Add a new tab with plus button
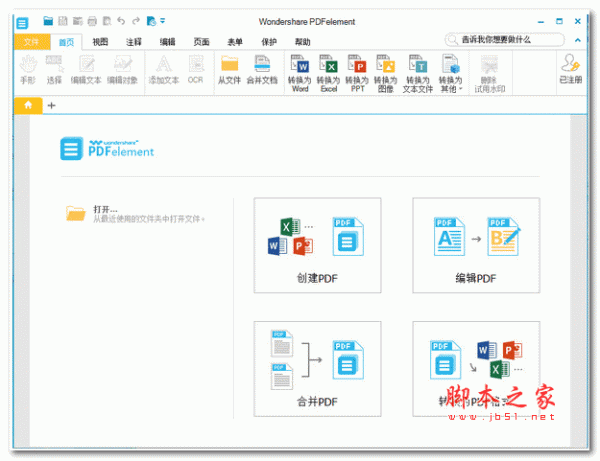Viewport: 600px width, 461px height. [x=52, y=105]
